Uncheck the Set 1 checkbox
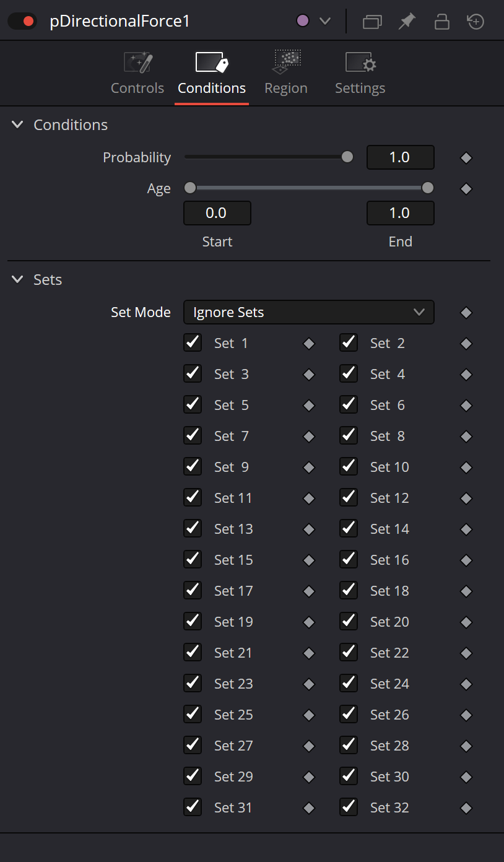504x862 pixels. [x=193, y=342]
